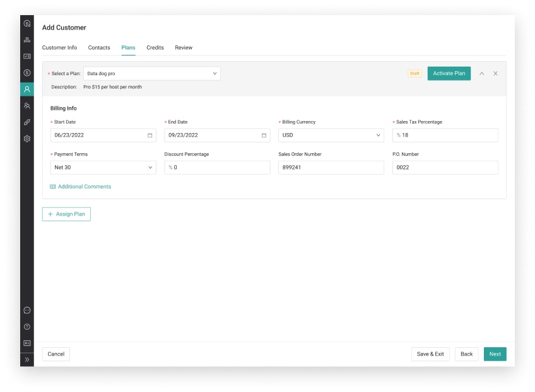Screen dimensions: 535x392
Task: Click the help question mark icon
Action: coord(26,326)
